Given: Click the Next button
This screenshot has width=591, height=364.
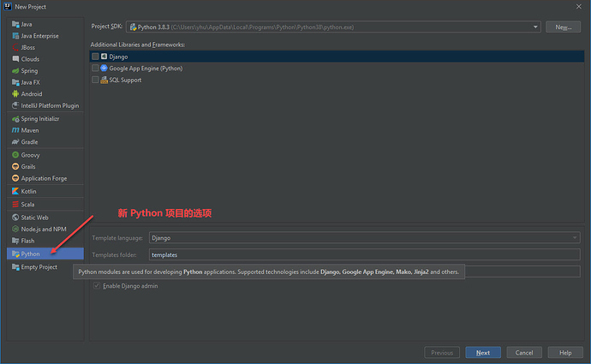Looking at the screenshot, I should [483, 353].
